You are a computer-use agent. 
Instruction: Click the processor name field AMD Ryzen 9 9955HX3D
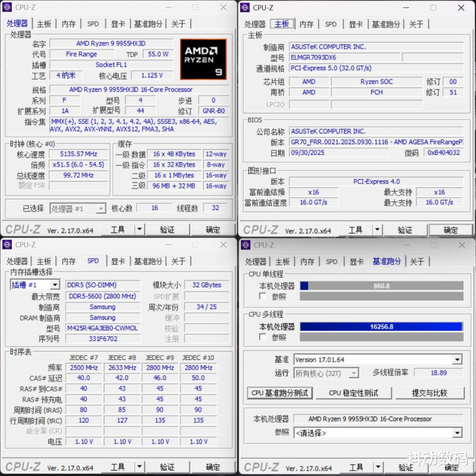tap(111, 44)
